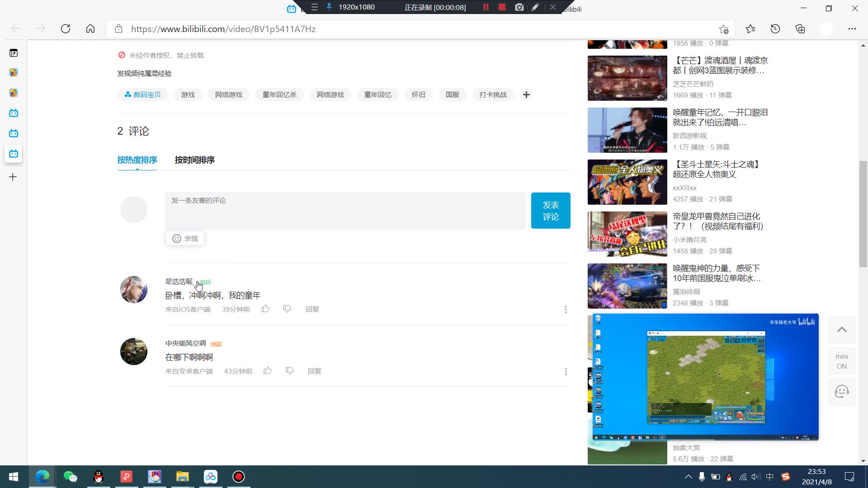Open the favorites list icon
Screen dimensions: 868x488
click(x=750, y=29)
